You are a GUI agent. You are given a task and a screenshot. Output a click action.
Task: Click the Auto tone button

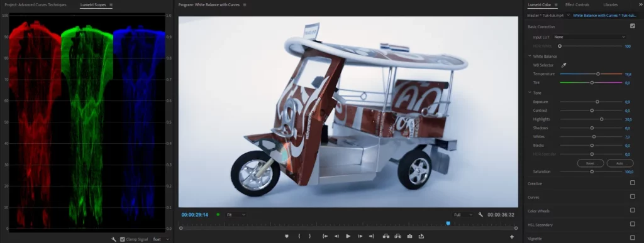click(x=619, y=163)
